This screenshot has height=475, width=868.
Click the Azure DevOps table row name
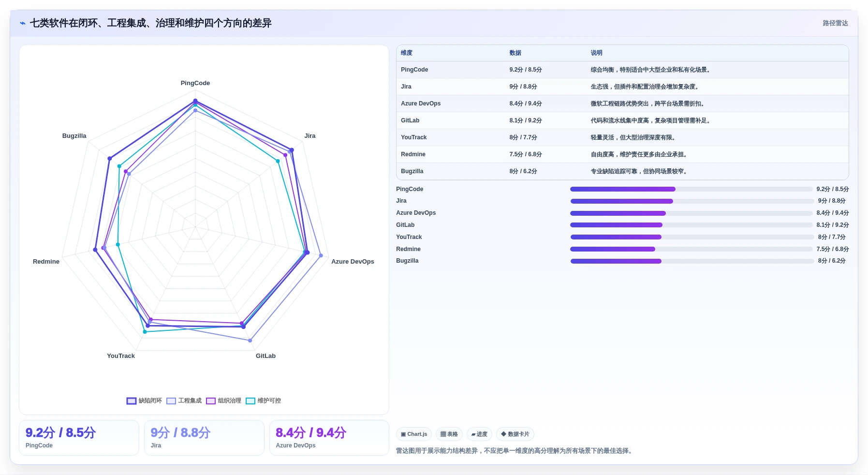point(421,104)
